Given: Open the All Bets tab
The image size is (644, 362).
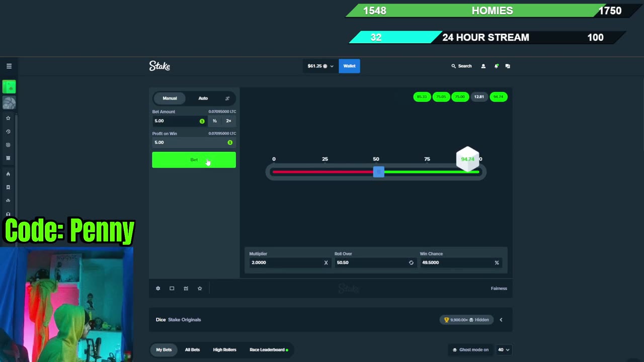Looking at the screenshot, I should click(192, 349).
